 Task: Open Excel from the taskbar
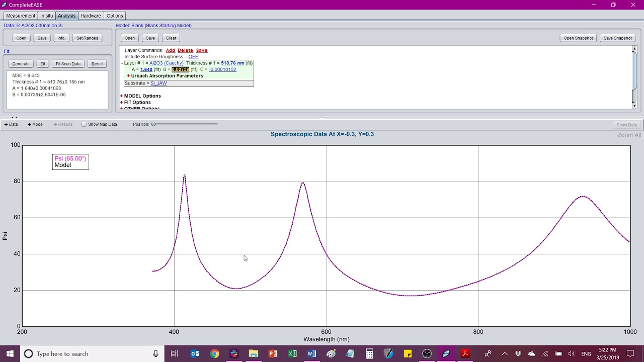(x=292, y=354)
